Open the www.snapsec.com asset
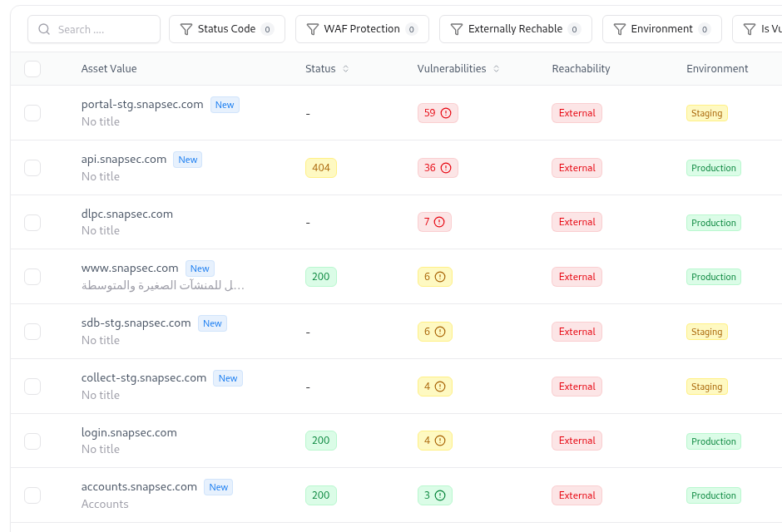 [130, 268]
